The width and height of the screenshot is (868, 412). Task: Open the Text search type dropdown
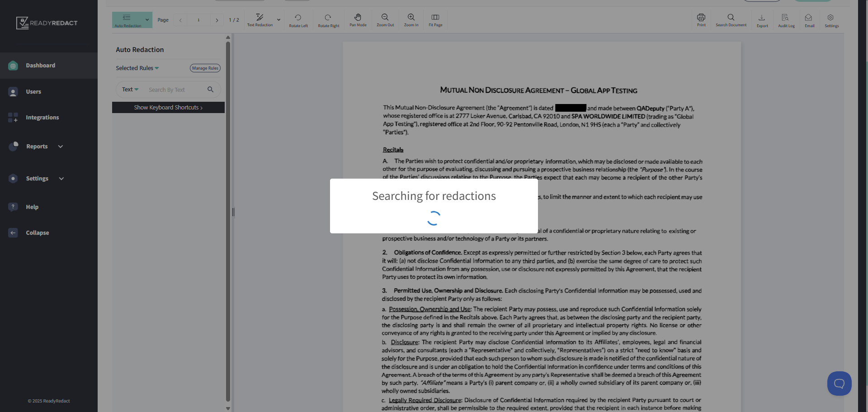[x=130, y=90]
